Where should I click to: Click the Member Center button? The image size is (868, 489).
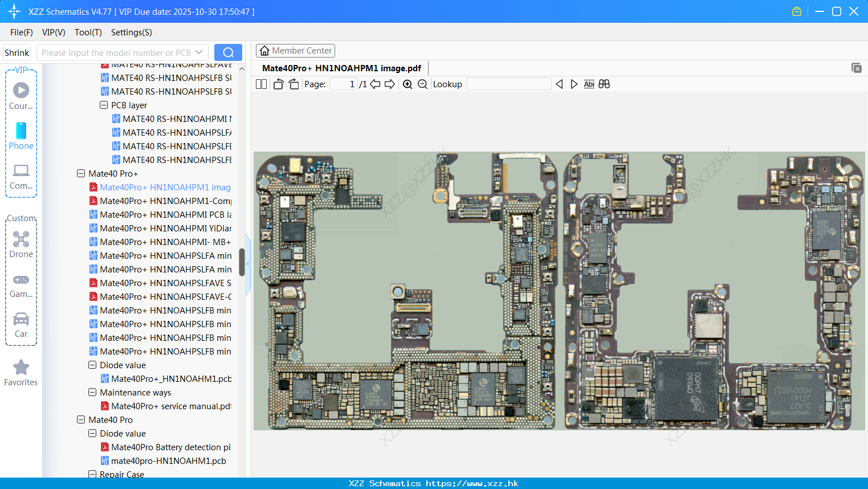tap(295, 51)
